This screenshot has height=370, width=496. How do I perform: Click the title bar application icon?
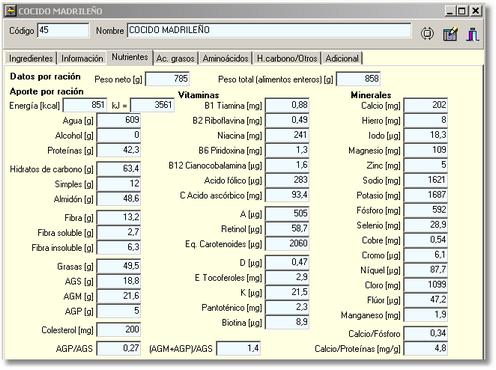point(10,11)
